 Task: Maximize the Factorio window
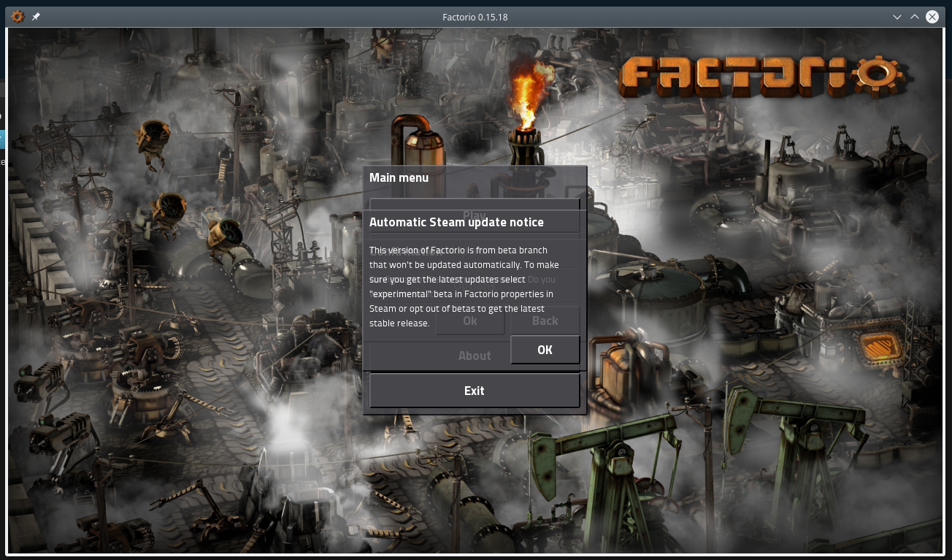915,16
